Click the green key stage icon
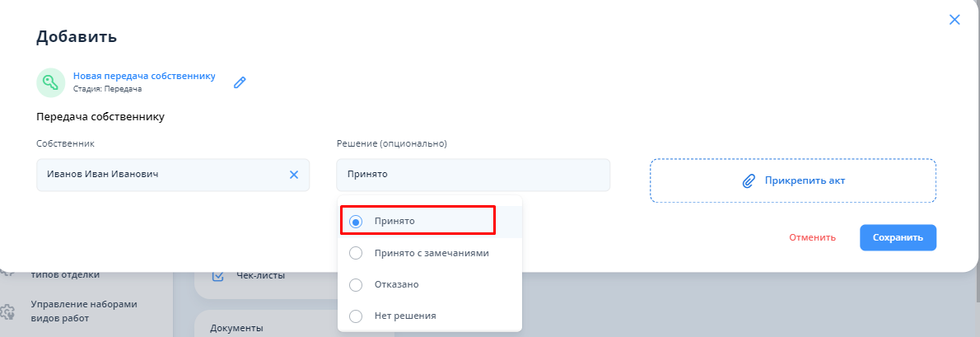The width and height of the screenshot is (980, 337). pos(51,82)
